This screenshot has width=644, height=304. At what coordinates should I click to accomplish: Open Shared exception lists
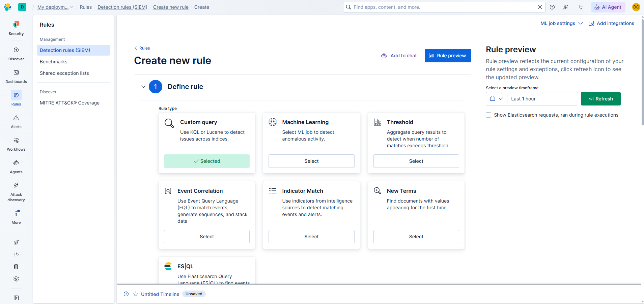pyautogui.click(x=64, y=73)
